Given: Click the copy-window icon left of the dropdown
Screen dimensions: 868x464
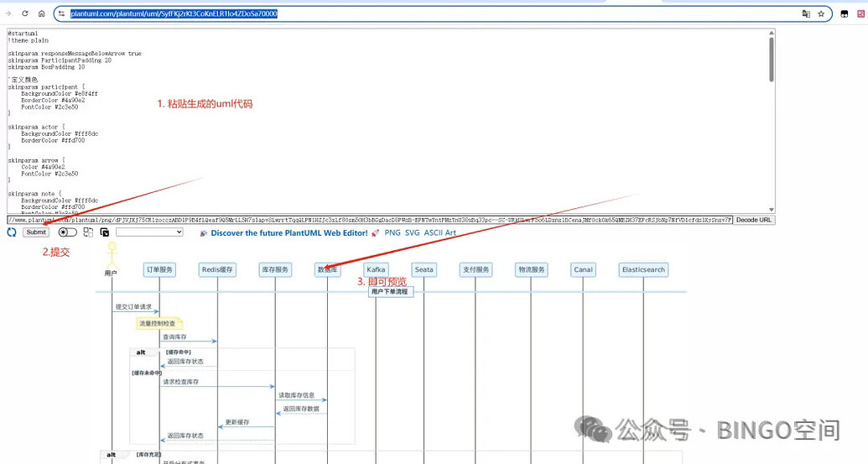Looking at the screenshot, I should pyautogui.click(x=105, y=232).
